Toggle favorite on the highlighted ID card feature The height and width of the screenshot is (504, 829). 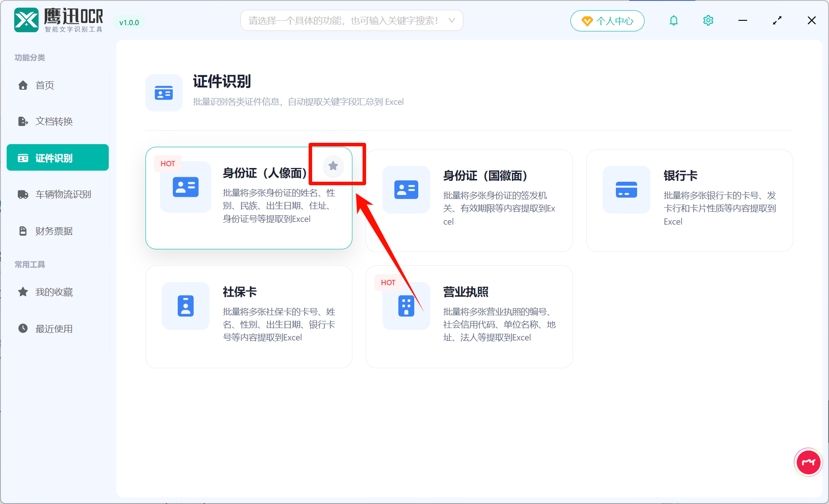(332, 166)
